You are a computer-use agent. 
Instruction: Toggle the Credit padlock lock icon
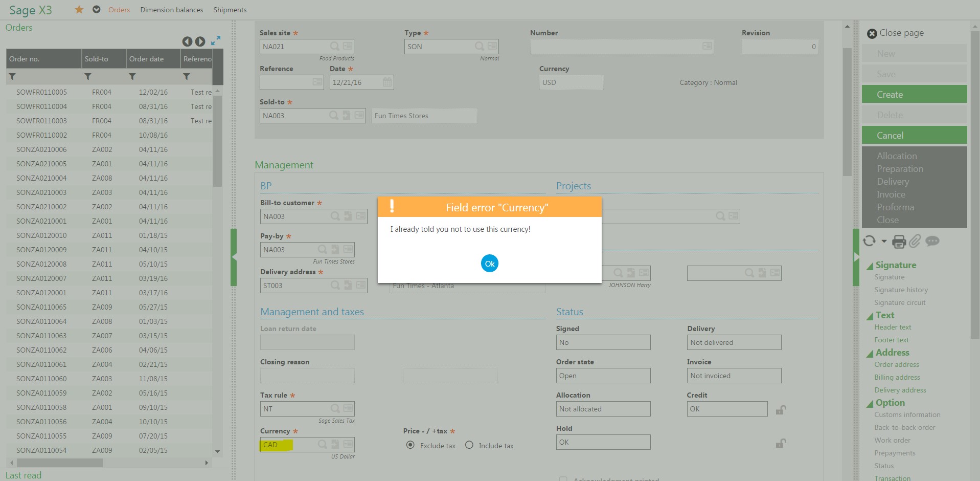coord(781,409)
